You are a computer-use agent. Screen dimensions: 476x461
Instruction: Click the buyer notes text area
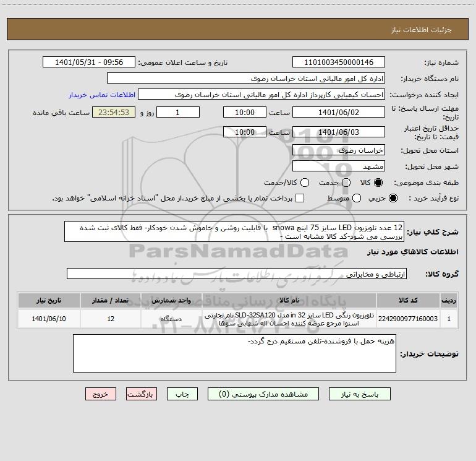pos(235,353)
